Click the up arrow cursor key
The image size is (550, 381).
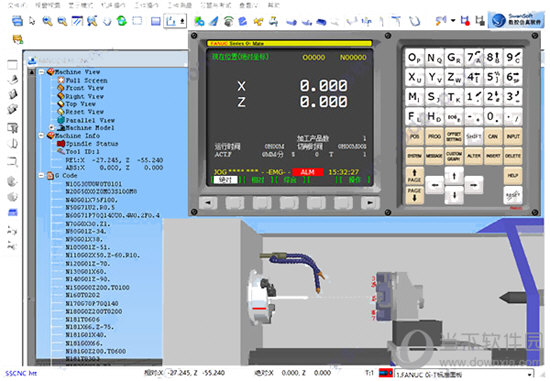pos(454,175)
